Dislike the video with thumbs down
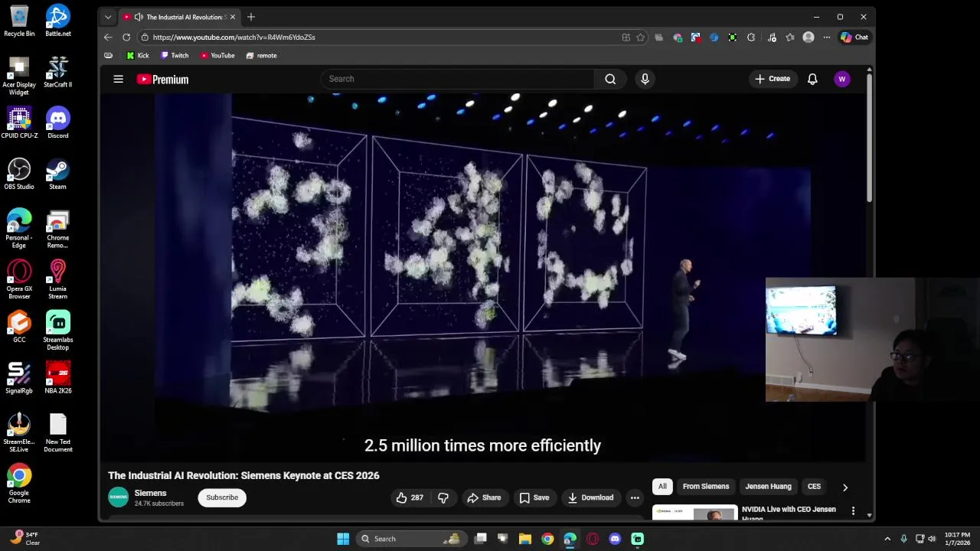The height and width of the screenshot is (551, 980). click(x=443, y=497)
